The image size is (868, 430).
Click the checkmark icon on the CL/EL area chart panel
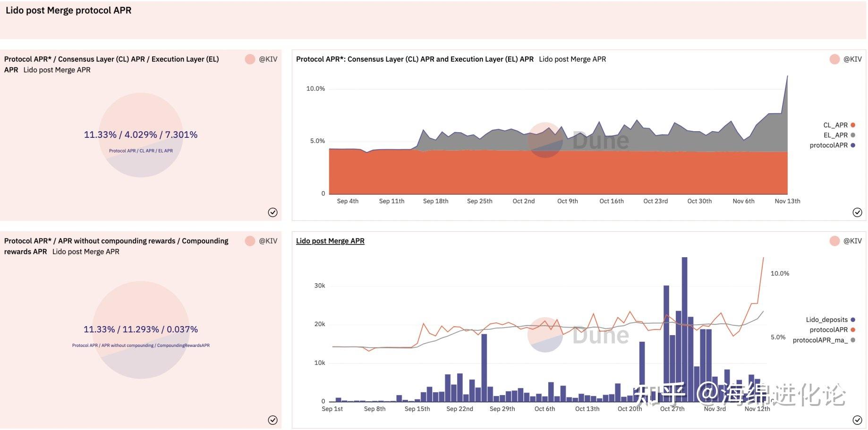857,212
